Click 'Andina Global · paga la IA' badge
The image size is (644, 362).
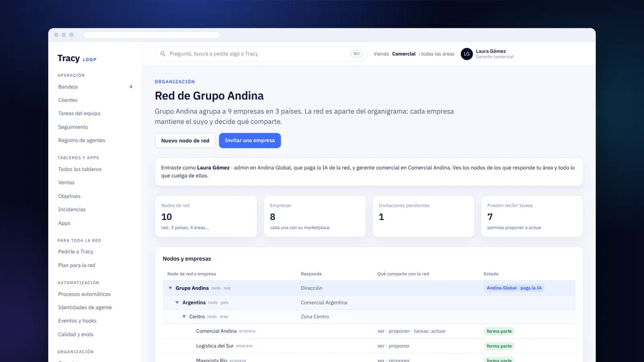(x=514, y=288)
